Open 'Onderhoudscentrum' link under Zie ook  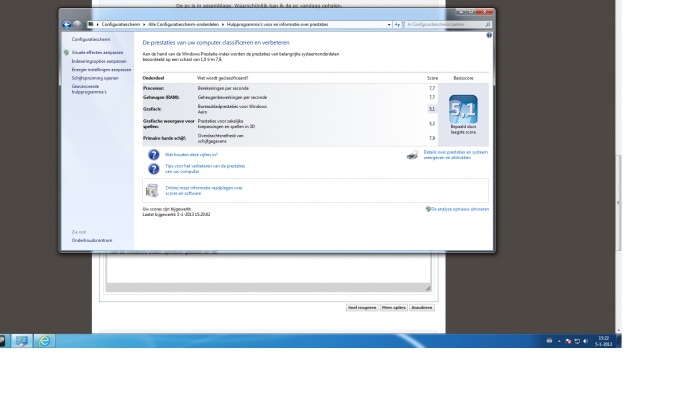pos(92,241)
